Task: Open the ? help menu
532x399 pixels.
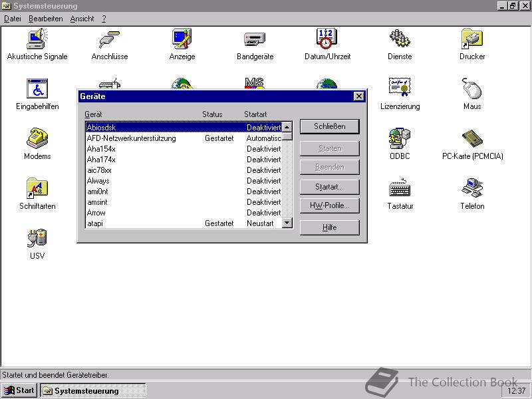Action: pos(104,19)
